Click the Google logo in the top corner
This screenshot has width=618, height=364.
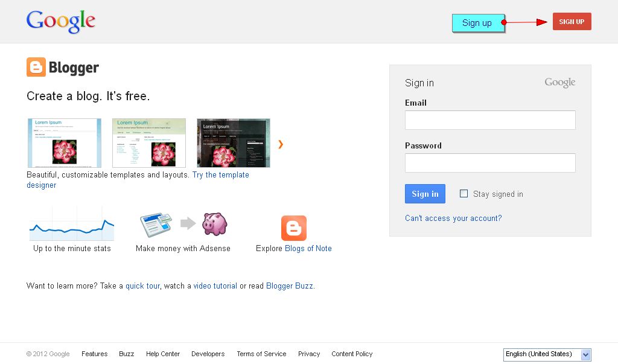(x=60, y=20)
